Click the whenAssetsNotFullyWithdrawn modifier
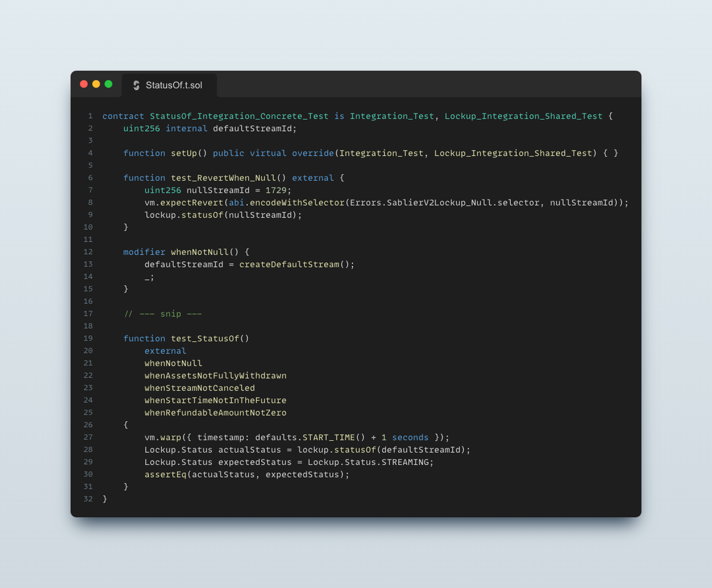This screenshot has height=588, width=712. 215,376
